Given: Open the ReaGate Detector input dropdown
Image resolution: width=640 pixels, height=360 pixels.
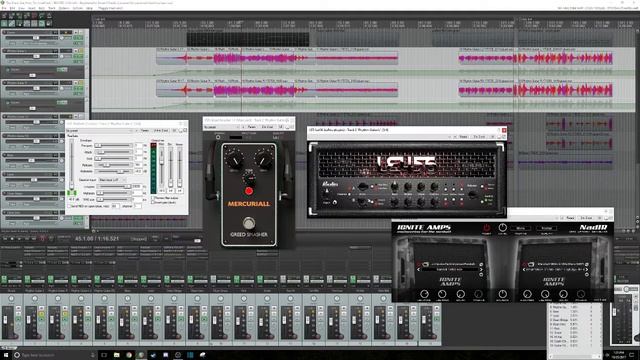Looking at the screenshot, I should pyautogui.click(x=113, y=180).
